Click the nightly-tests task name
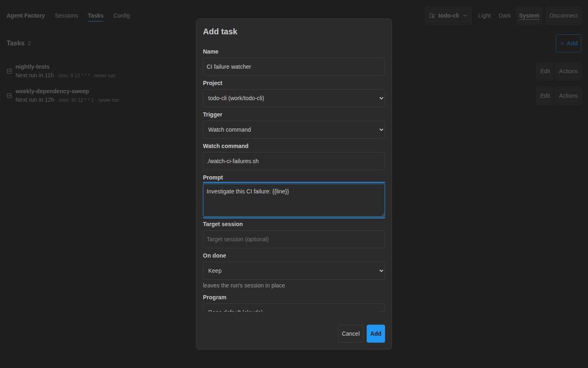This screenshot has height=368, width=588. (x=32, y=67)
